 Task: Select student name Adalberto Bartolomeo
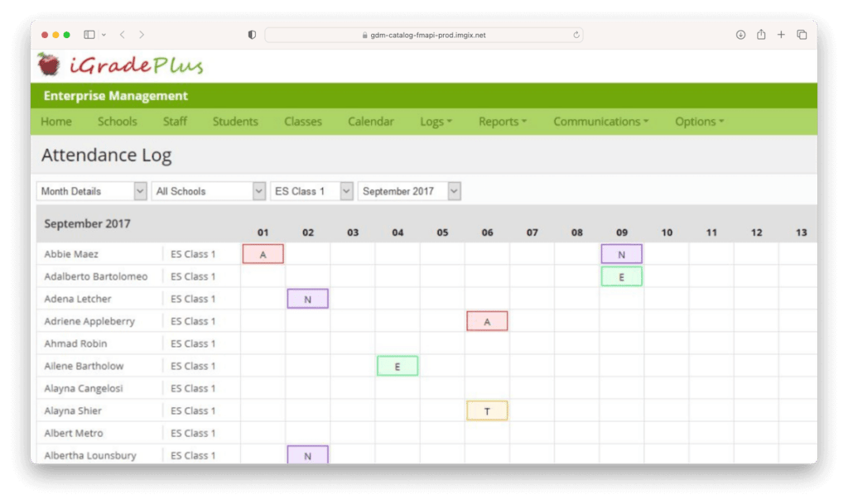pyautogui.click(x=96, y=276)
